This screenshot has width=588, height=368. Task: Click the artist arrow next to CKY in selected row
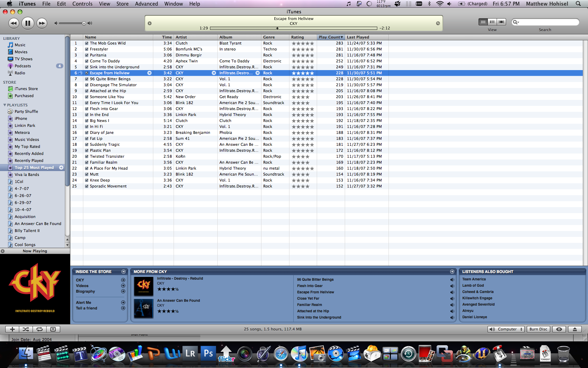[214, 73]
